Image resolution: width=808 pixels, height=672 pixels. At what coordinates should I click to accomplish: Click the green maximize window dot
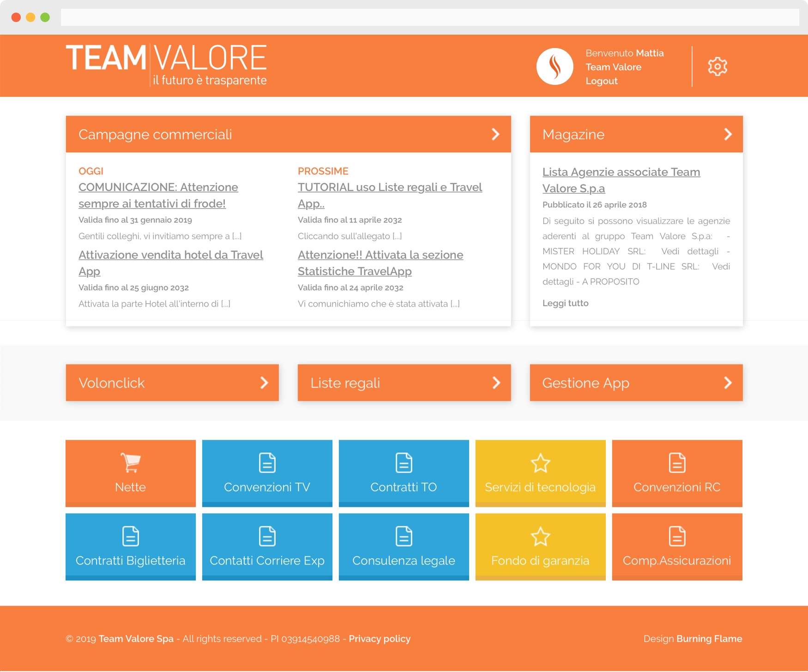(x=45, y=18)
